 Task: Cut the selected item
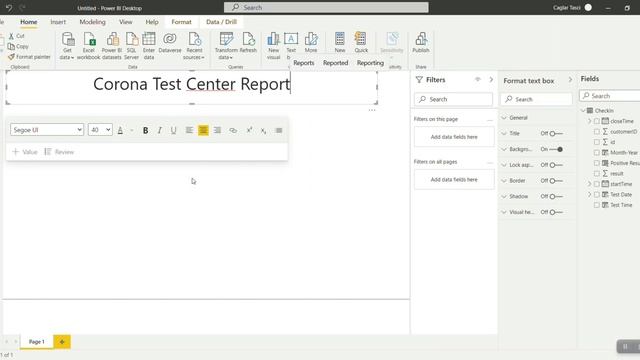click(16, 36)
